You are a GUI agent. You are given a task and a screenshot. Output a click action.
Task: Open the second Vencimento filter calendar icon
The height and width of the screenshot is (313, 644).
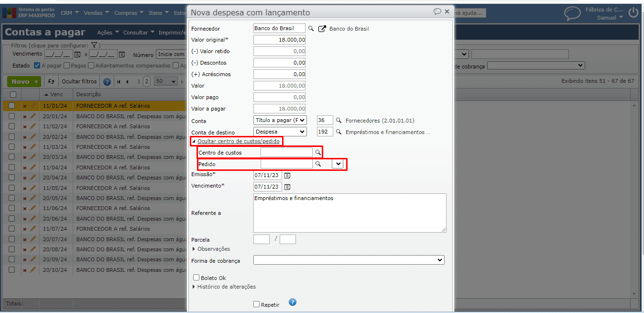tap(121, 55)
